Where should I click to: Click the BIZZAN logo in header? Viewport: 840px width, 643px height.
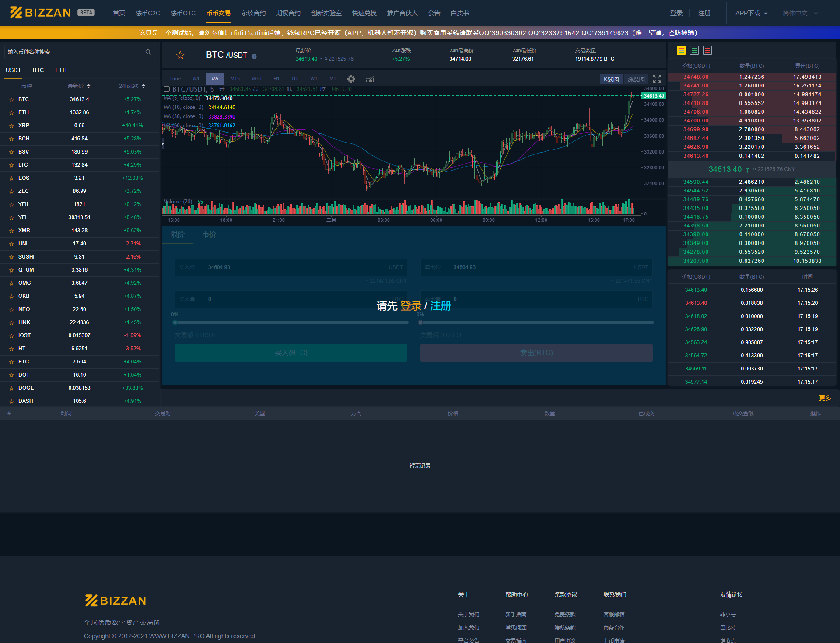pos(40,13)
